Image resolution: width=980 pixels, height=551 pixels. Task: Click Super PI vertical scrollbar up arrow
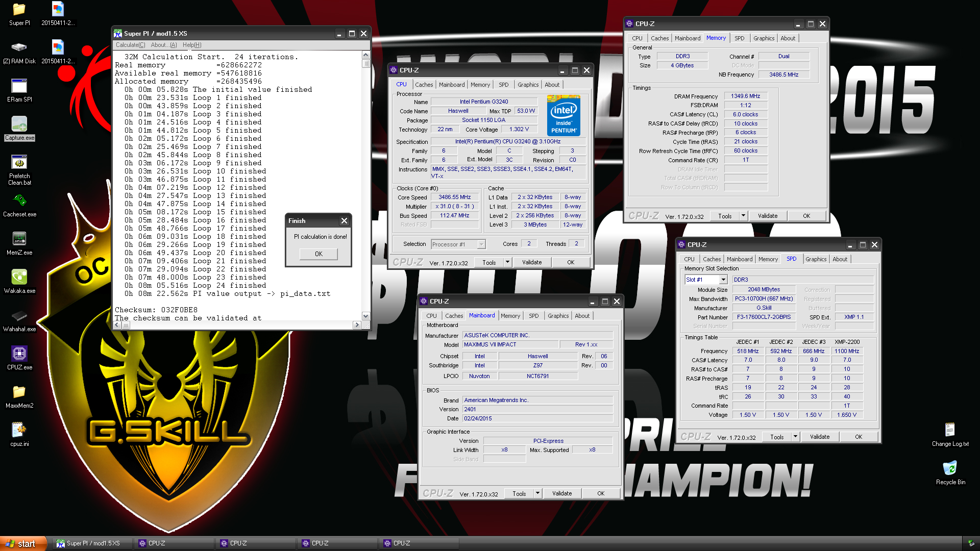[365, 55]
